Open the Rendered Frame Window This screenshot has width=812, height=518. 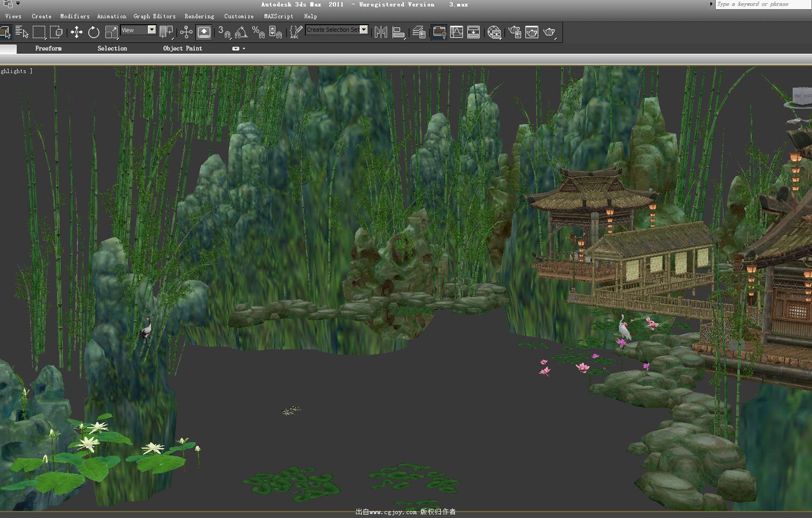coord(532,32)
